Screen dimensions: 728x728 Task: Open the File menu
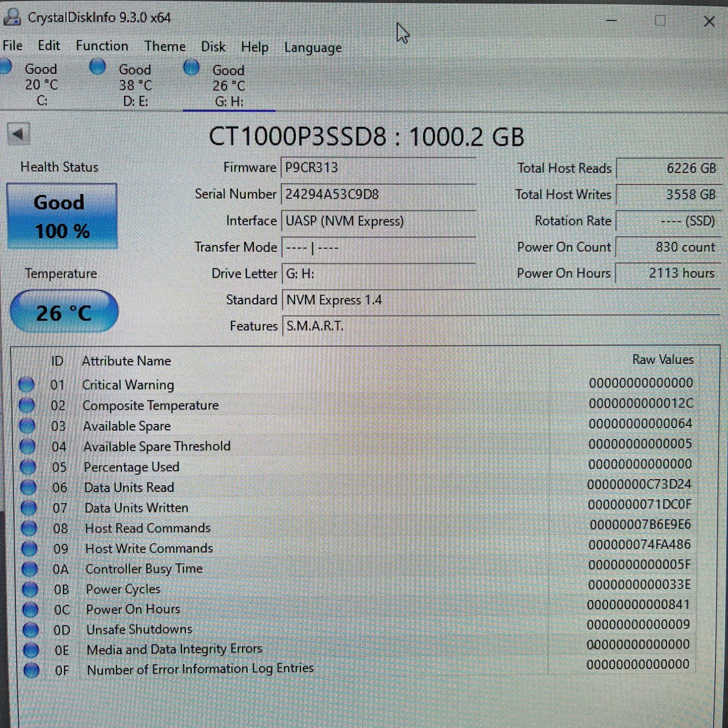pyautogui.click(x=13, y=46)
